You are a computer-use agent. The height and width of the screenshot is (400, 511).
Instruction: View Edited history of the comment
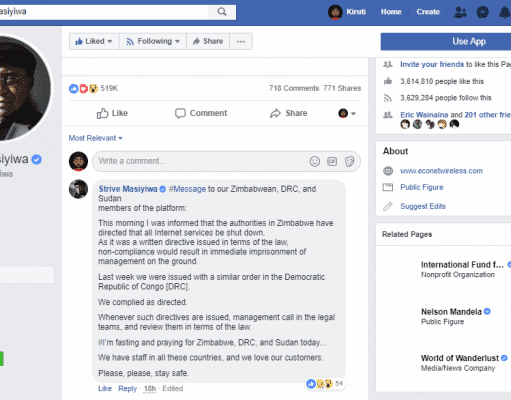coord(173,389)
